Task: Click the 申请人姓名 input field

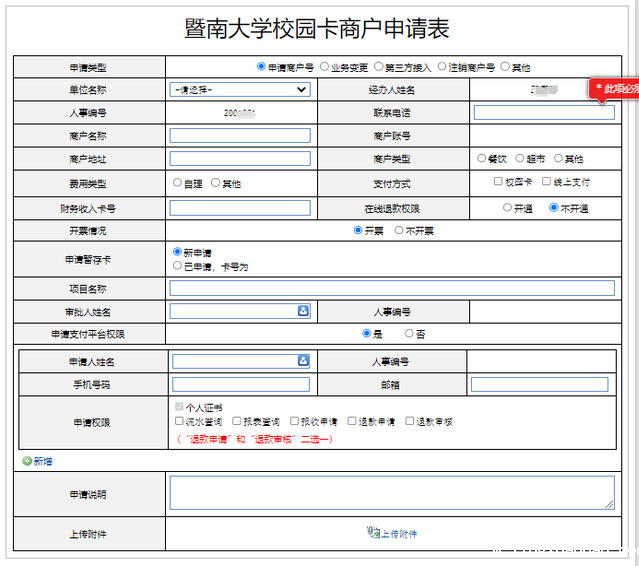Action: [241, 361]
